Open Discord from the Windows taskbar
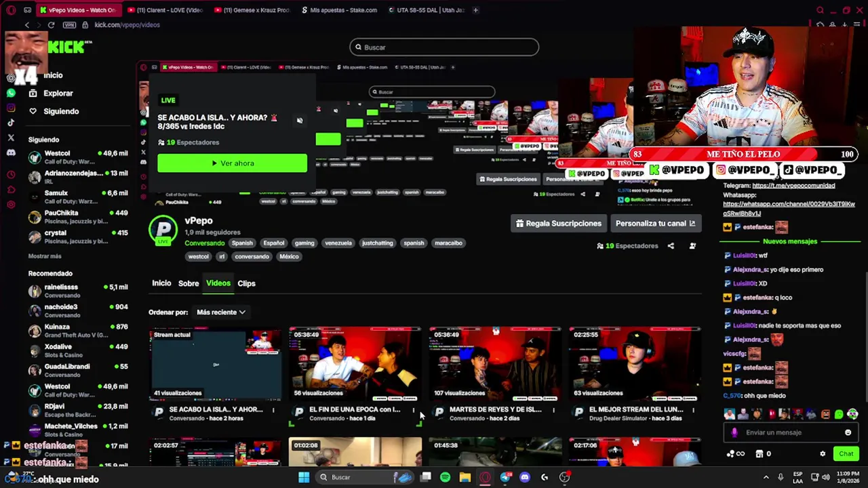The image size is (868, 488). pyautogui.click(x=525, y=477)
